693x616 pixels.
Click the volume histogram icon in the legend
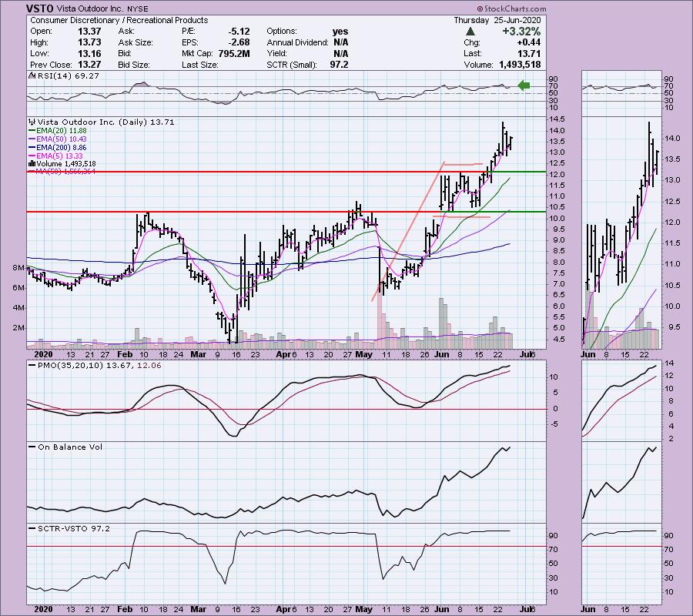click(x=32, y=163)
